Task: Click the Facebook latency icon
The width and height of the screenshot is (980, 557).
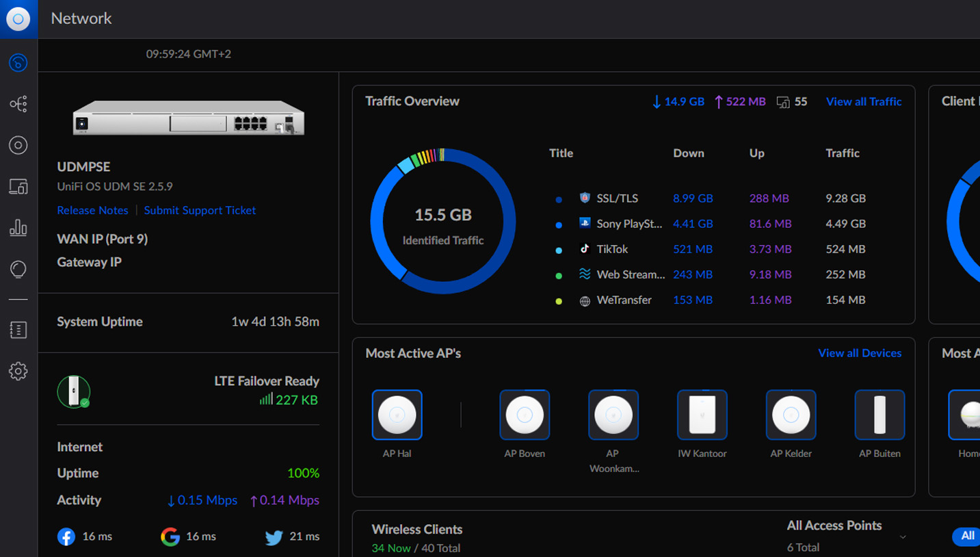Action: tap(66, 536)
